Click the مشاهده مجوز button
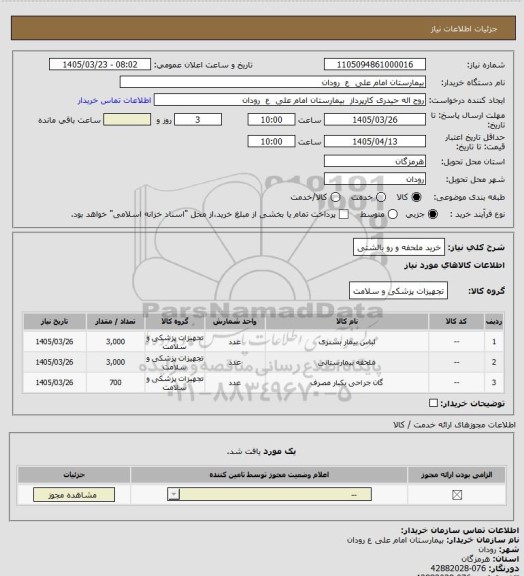Screen dimensions: 524x576 [74, 495]
